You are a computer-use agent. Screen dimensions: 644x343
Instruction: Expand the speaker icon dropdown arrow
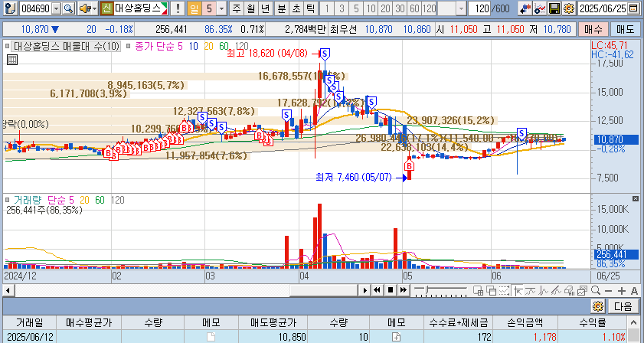point(94,8)
